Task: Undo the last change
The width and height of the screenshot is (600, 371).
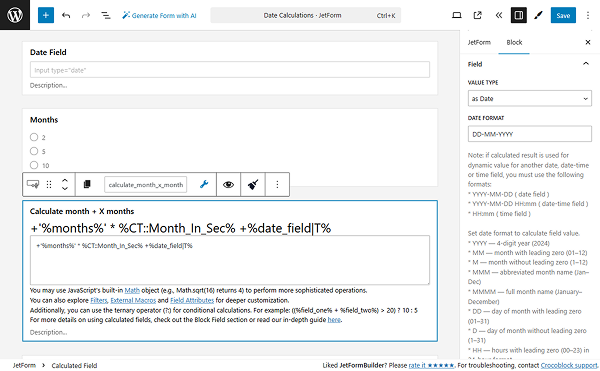Action: pyautogui.click(x=66, y=15)
